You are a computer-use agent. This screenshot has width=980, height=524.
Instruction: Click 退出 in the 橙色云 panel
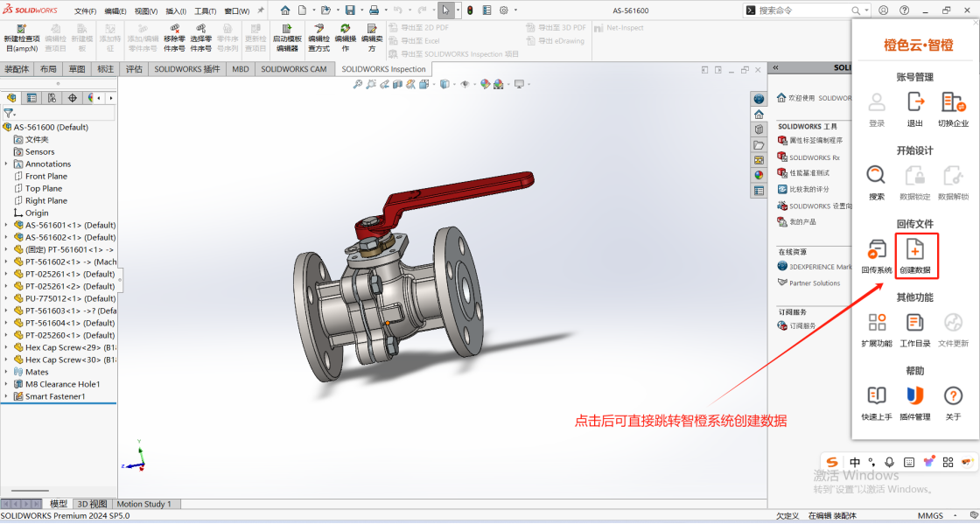915,109
